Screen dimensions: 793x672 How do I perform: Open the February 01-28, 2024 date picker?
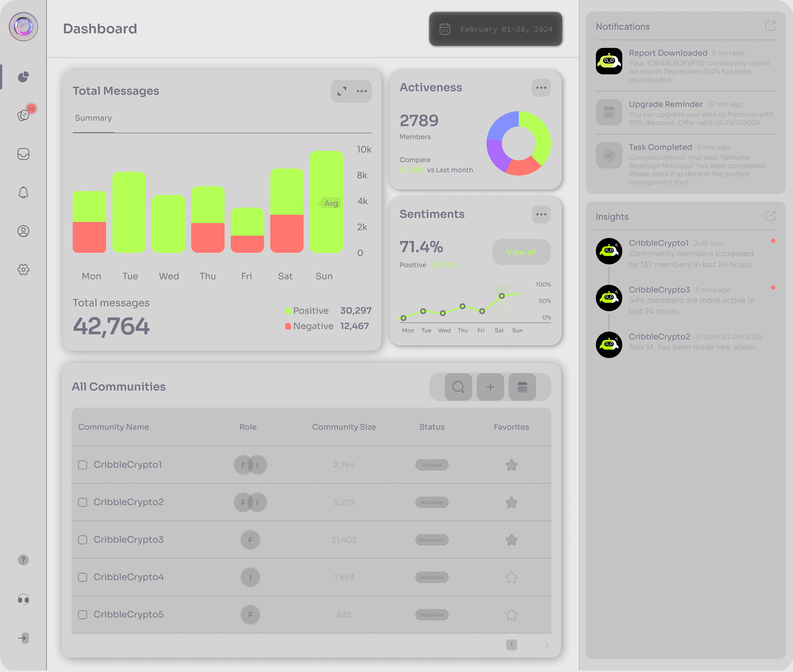click(496, 29)
